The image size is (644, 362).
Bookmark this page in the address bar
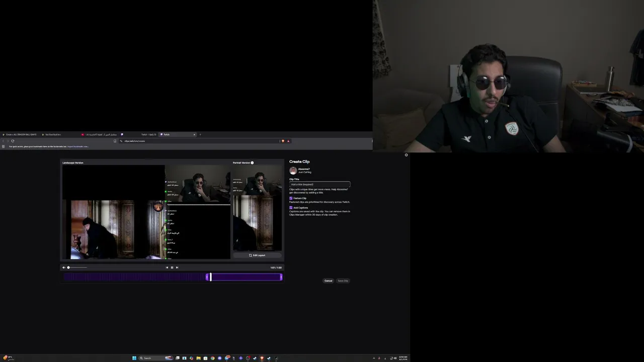115,141
